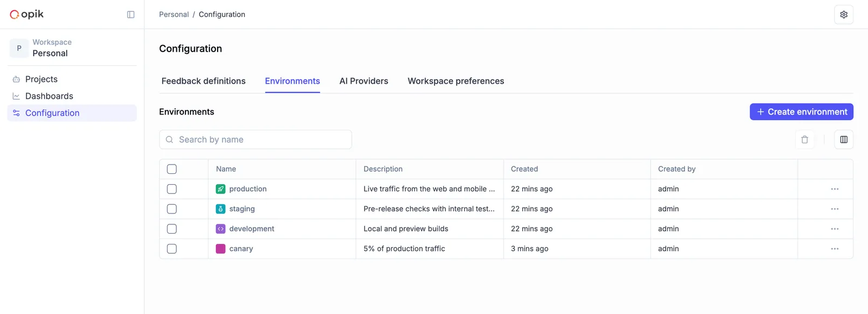Open Configuration in sidebar

[x=72, y=113]
